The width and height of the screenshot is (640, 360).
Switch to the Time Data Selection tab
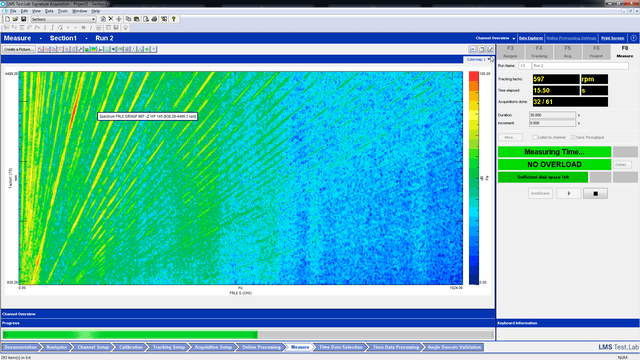tap(340, 347)
